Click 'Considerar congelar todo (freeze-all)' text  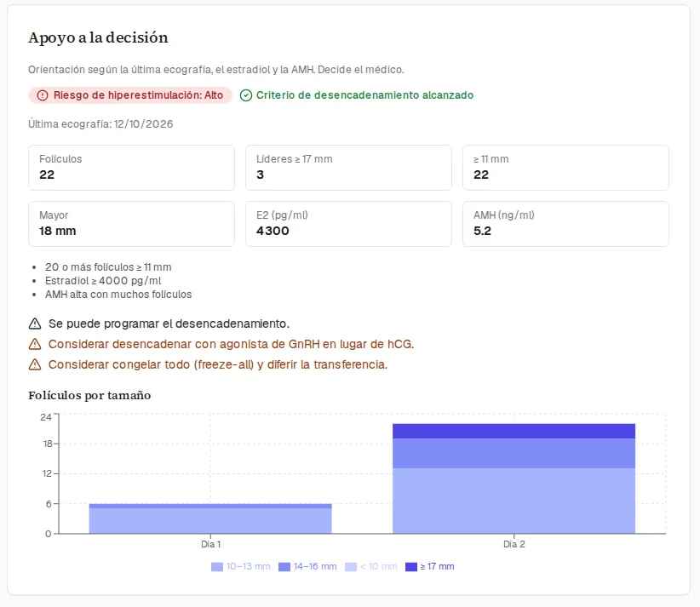[151, 364]
